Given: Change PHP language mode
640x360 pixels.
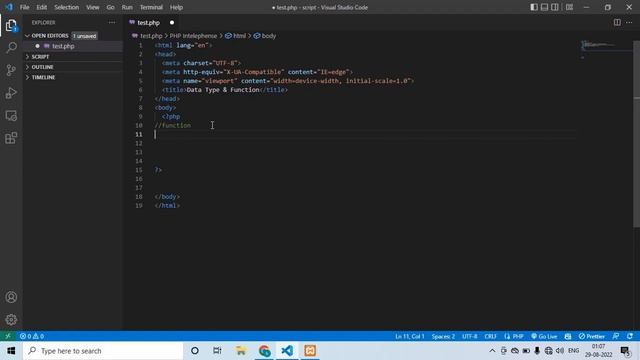Looking at the screenshot, I should 514,336.
